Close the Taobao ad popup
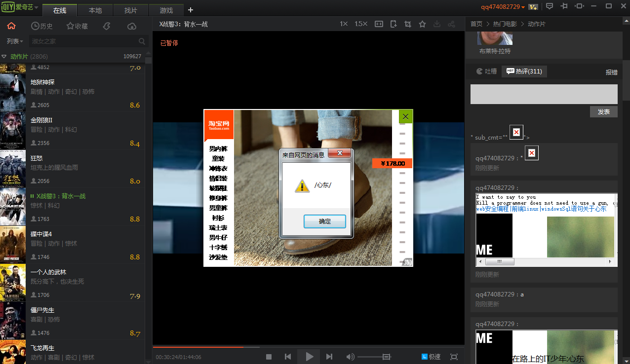Screen dimensions: 630x364 405,116
